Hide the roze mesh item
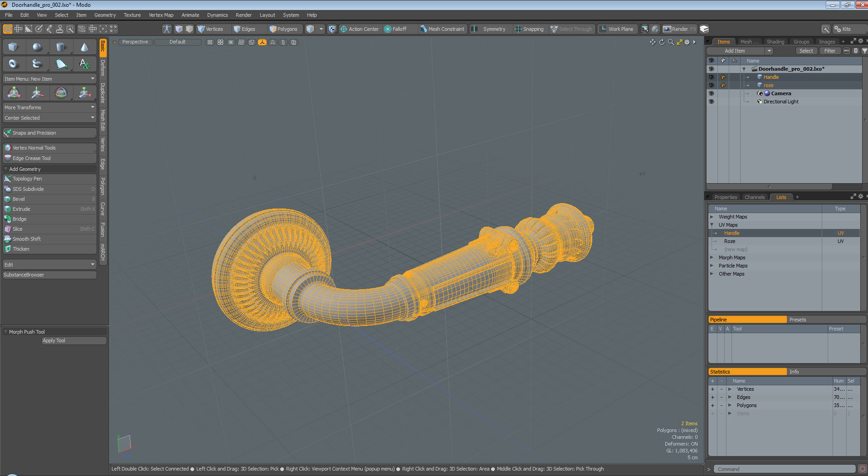Image resolution: width=868 pixels, height=476 pixels. [x=711, y=85]
